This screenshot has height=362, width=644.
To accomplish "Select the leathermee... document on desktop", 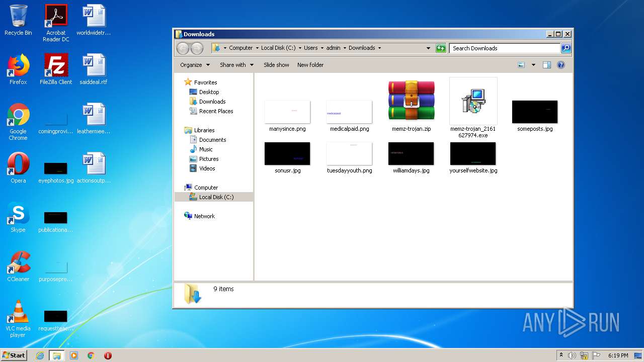I will tap(94, 119).
